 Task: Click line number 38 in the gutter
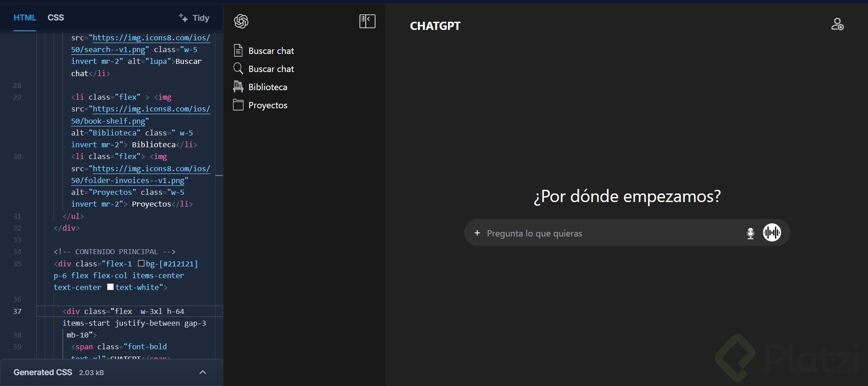pyautogui.click(x=17, y=335)
